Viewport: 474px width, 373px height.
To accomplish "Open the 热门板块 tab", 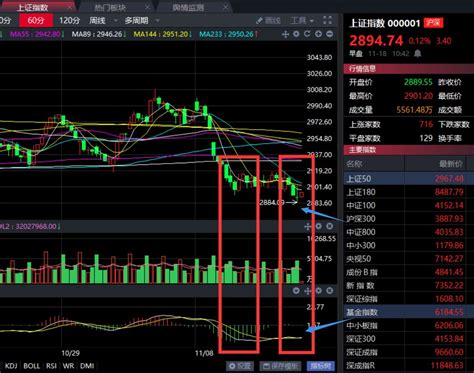I will (x=110, y=7).
